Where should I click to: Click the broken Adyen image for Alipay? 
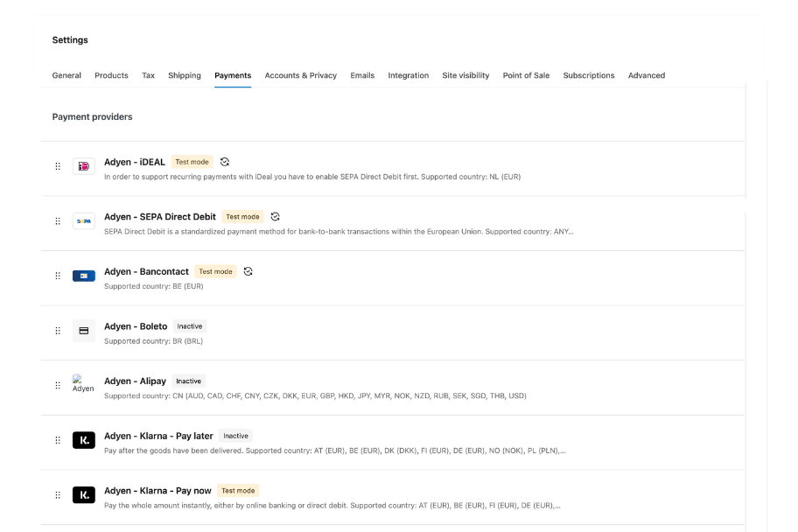tap(82, 384)
